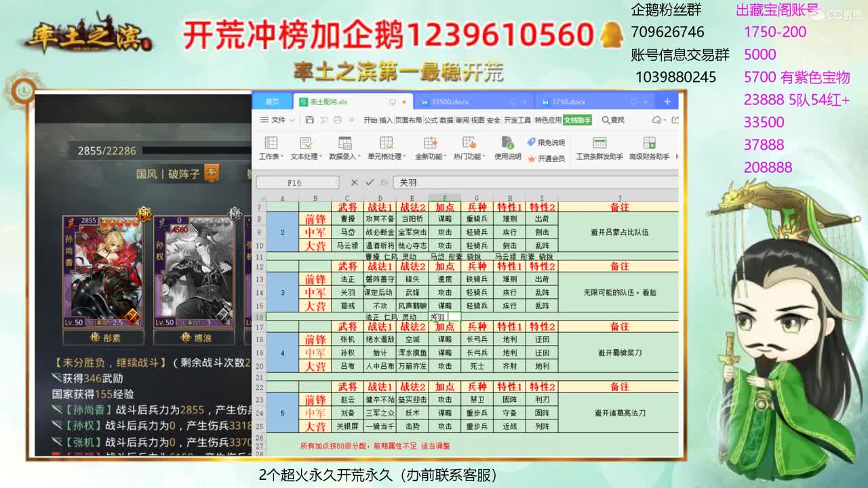Click the 破阵子 badge icon in game
This screenshot has width=868, height=488.
point(212,173)
